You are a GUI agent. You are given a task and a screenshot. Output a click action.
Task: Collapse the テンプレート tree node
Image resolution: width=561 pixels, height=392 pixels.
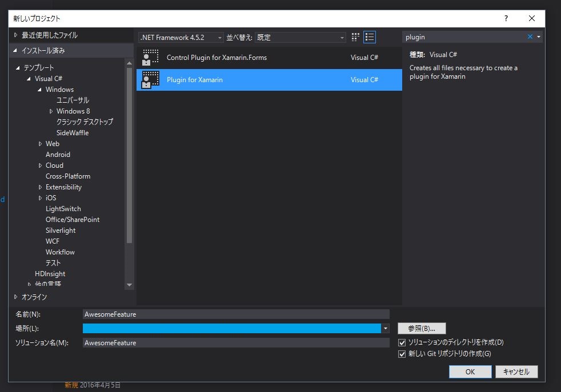(x=18, y=68)
